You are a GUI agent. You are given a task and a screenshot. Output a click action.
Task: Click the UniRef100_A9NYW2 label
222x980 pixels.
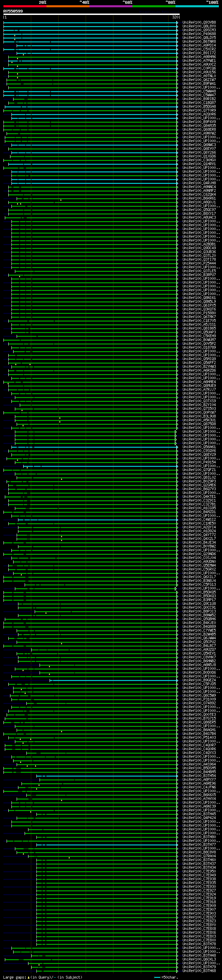[199, 133]
